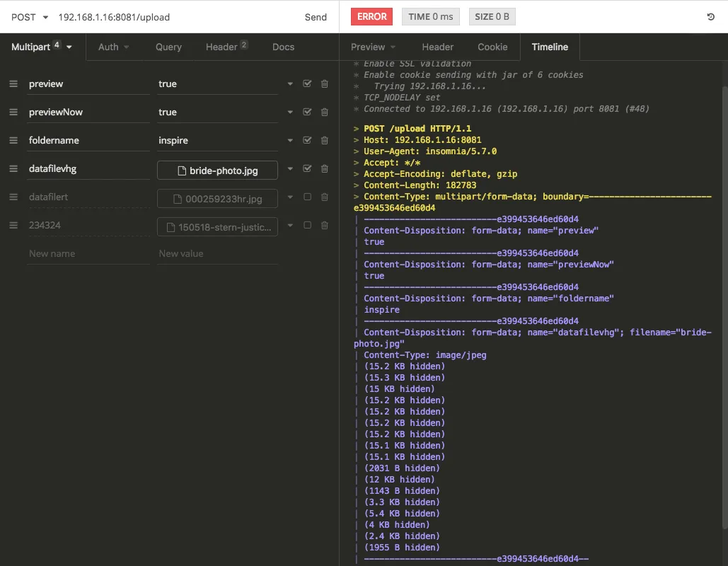Screen dimensions: 728x566
Task: Delete the 234324 field with trash icon
Action: tap(325, 225)
